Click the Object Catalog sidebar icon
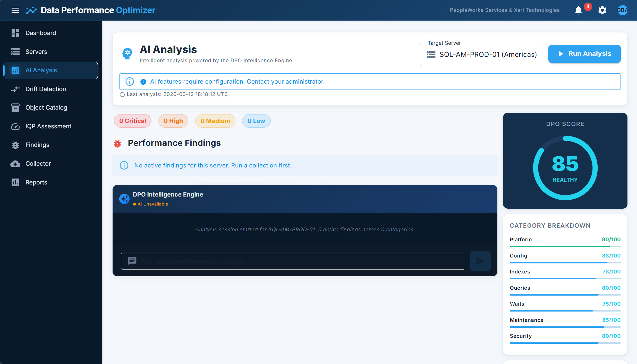Image resolution: width=637 pixels, height=364 pixels. click(15, 108)
